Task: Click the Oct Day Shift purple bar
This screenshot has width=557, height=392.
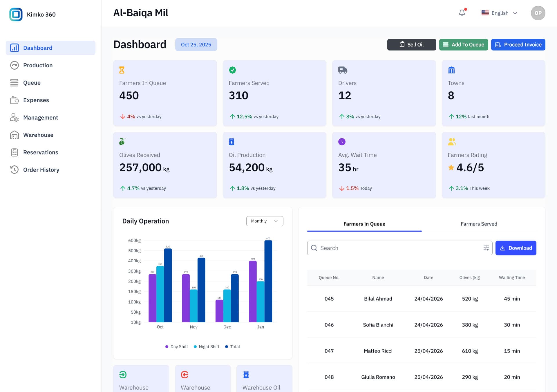Action: pyautogui.click(x=152, y=298)
